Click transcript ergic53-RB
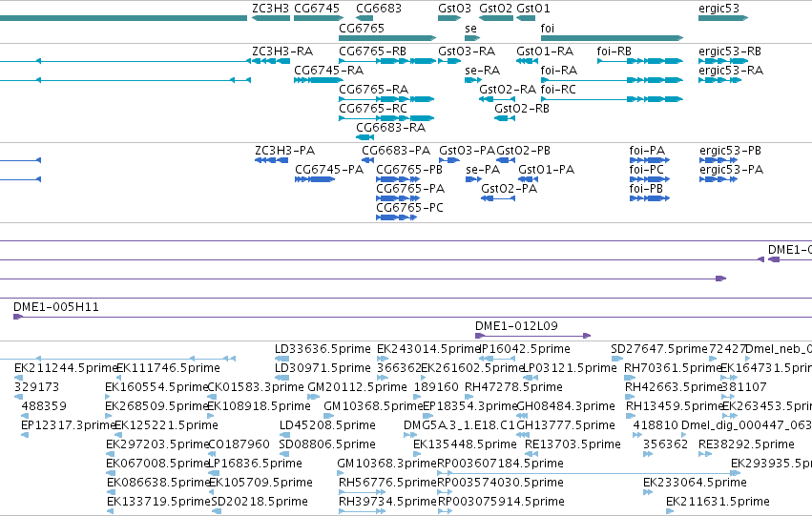 730,52
